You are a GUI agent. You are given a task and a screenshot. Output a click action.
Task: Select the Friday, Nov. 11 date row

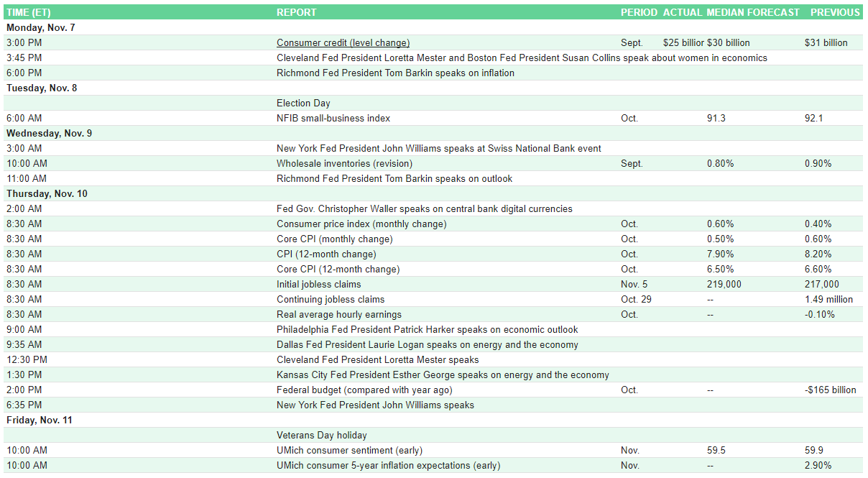(433, 420)
